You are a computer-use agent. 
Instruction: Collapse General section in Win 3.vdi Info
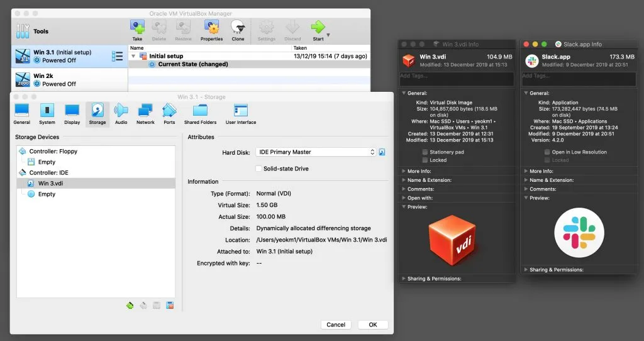[x=404, y=93]
